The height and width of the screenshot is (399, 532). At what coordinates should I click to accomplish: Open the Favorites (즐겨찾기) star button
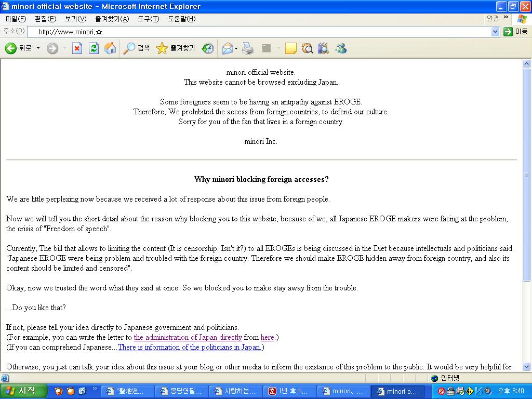176,48
